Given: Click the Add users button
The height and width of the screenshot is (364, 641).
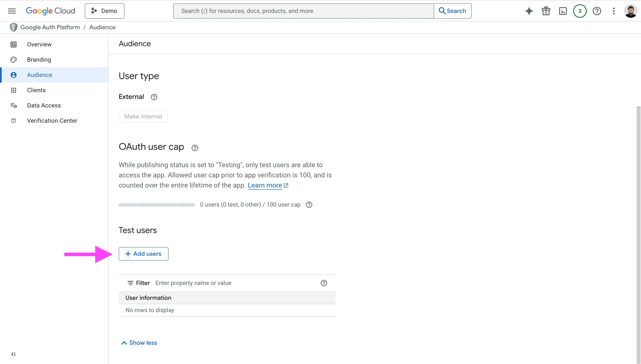Looking at the screenshot, I should pyautogui.click(x=143, y=253).
